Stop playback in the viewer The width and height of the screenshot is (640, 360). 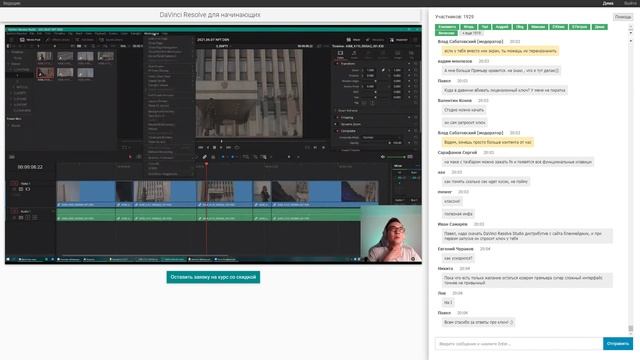click(x=215, y=147)
